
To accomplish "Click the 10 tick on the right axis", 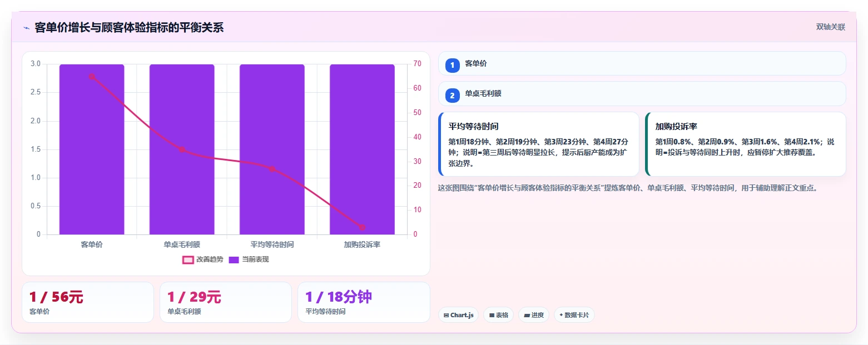I will 418,210.
